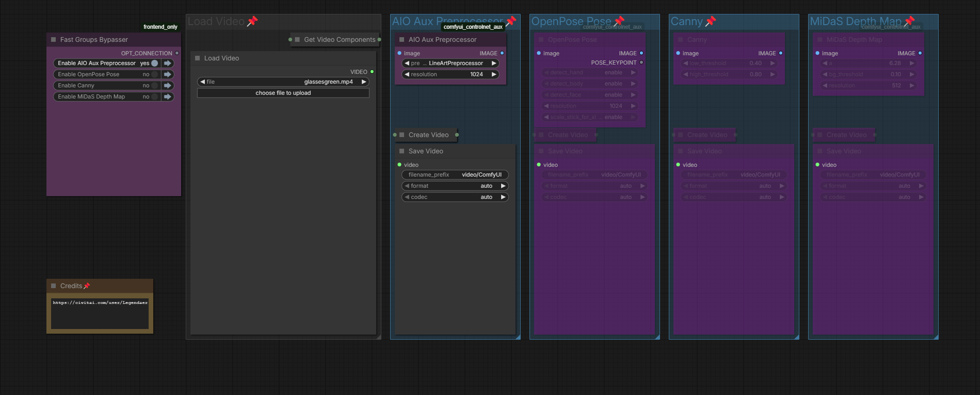This screenshot has width=980, height=395.
Task: Click the Credits civitai URL text
Action: pyautogui.click(x=100, y=303)
